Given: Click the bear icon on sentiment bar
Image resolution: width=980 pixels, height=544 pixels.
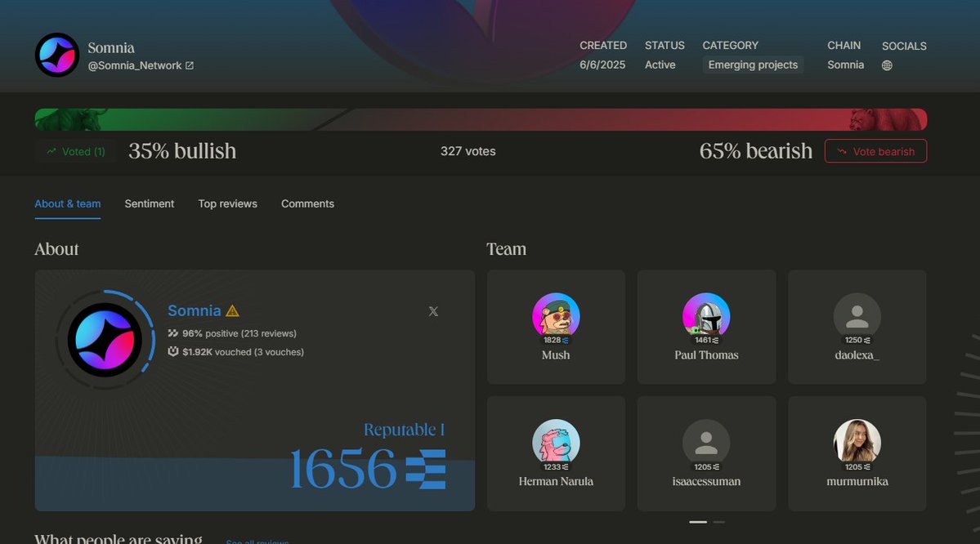Looking at the screenshot, I should pos(887,119).
